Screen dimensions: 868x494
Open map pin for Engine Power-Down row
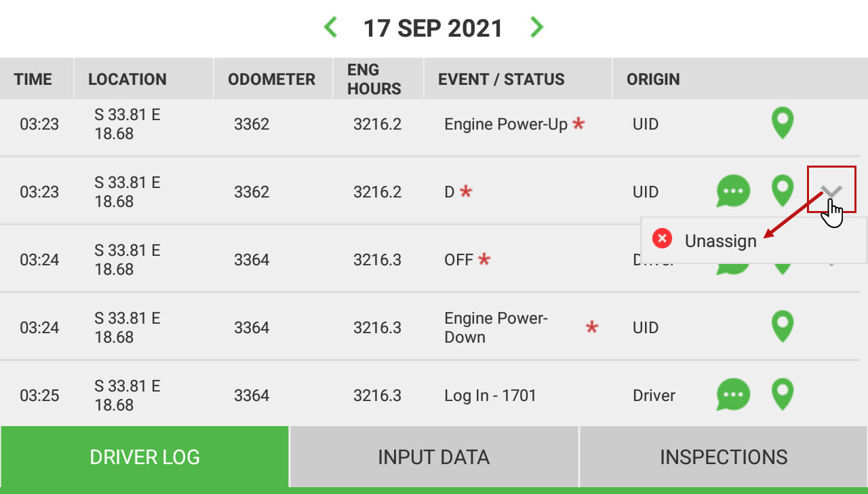tap(783, 327)
